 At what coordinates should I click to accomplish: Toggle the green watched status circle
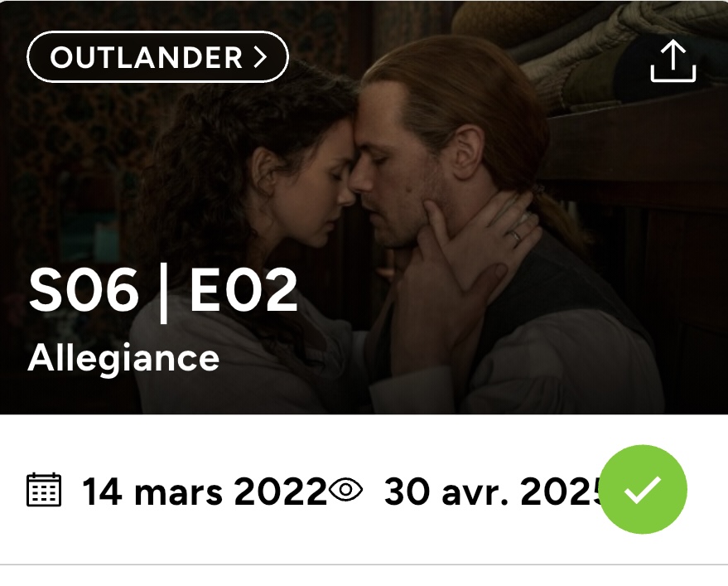pos(643,489)
